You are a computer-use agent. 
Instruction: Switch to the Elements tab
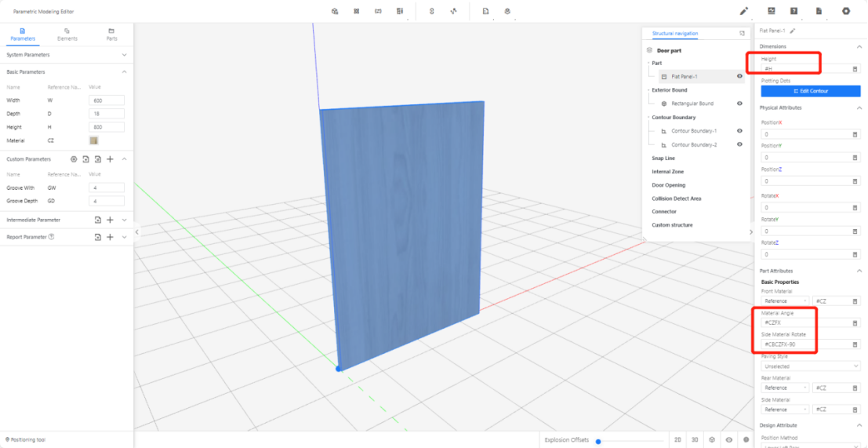67,34
